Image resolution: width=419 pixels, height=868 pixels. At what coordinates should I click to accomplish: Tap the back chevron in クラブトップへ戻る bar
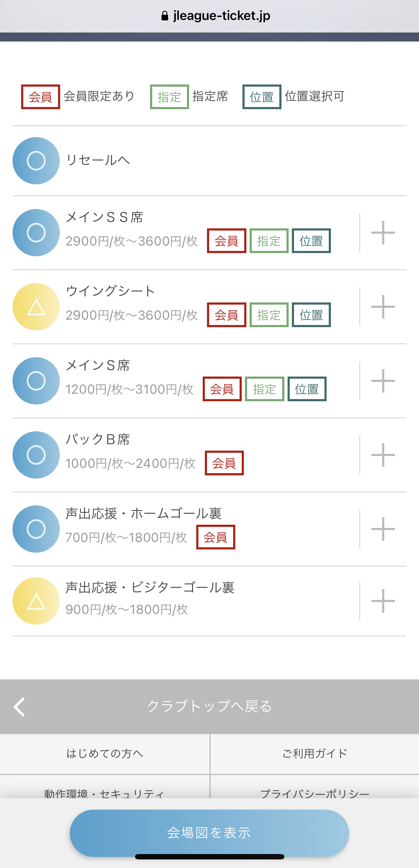[x=19, y=707]
